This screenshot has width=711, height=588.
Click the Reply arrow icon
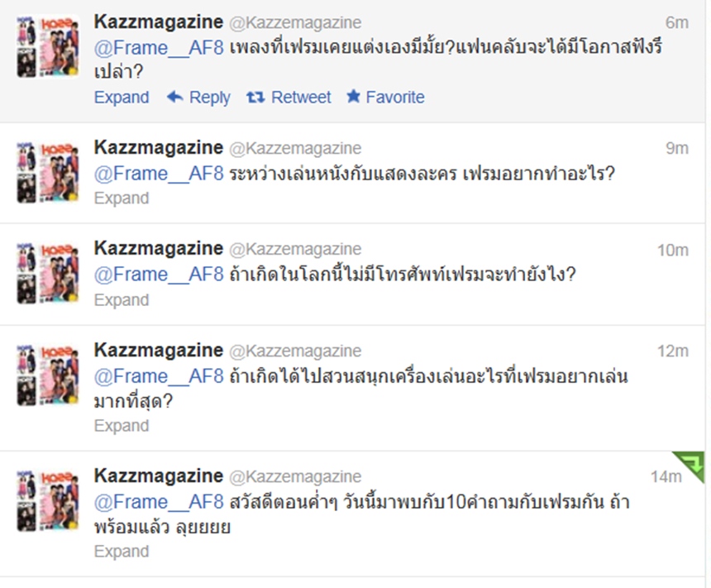click(x=175, y=97)
